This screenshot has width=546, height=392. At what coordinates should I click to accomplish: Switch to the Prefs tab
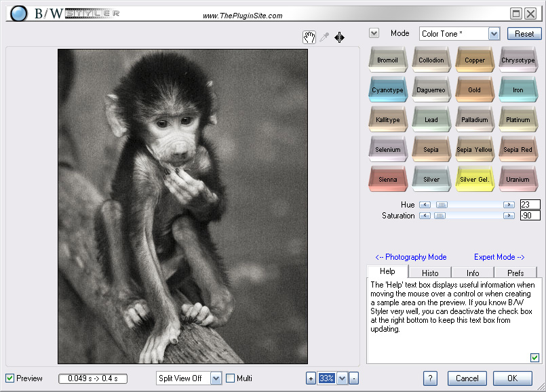[x=515, y=273]
